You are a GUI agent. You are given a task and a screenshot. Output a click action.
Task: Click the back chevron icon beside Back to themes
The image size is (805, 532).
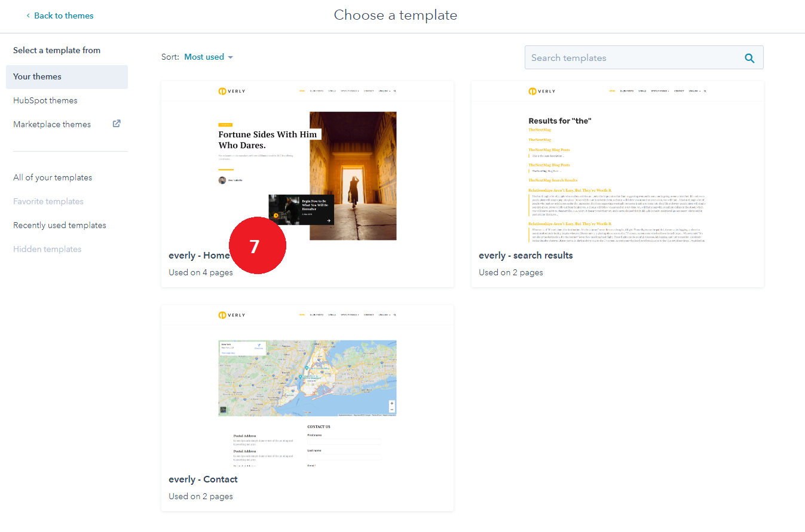[x=28, y=16]
